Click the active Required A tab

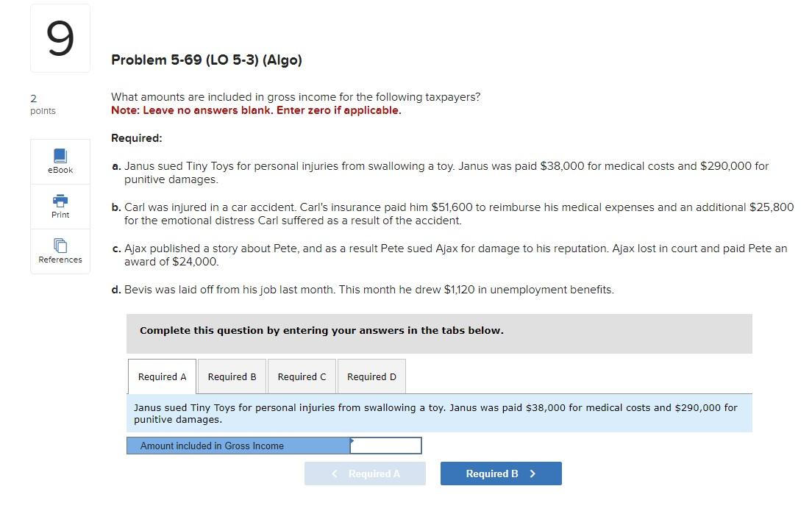point(162,376)
